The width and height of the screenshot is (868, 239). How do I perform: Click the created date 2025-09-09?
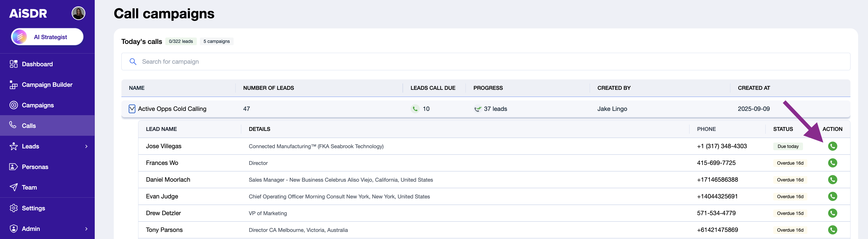click(754, 109)
